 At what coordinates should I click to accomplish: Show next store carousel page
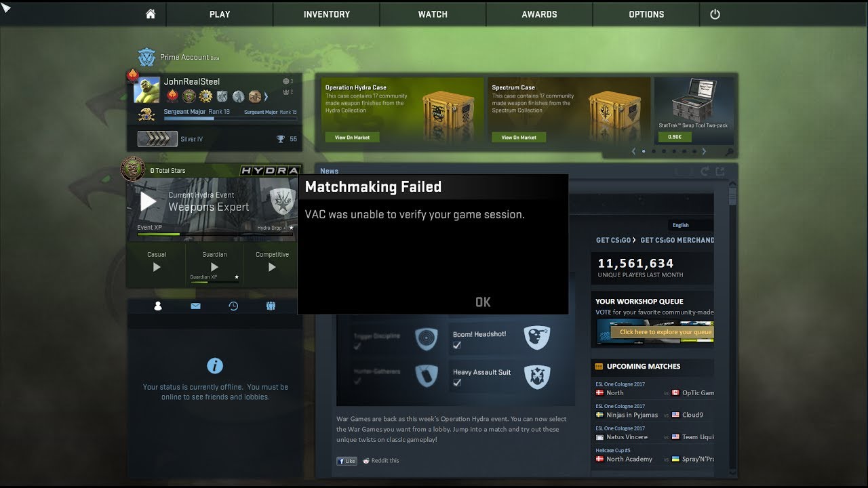704,151
